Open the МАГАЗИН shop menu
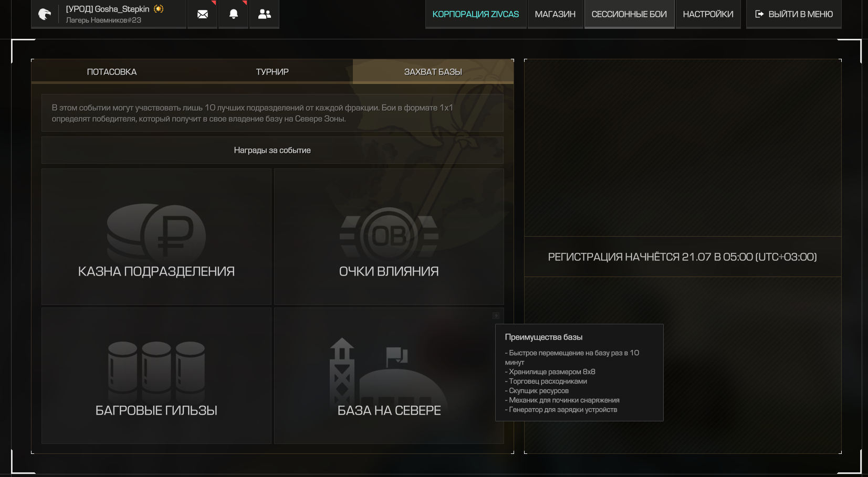 click(555, 14)
